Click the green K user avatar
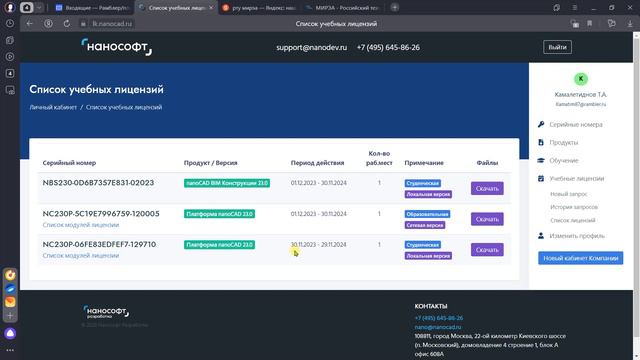This screenshot has height=360, width=640. 580,79
